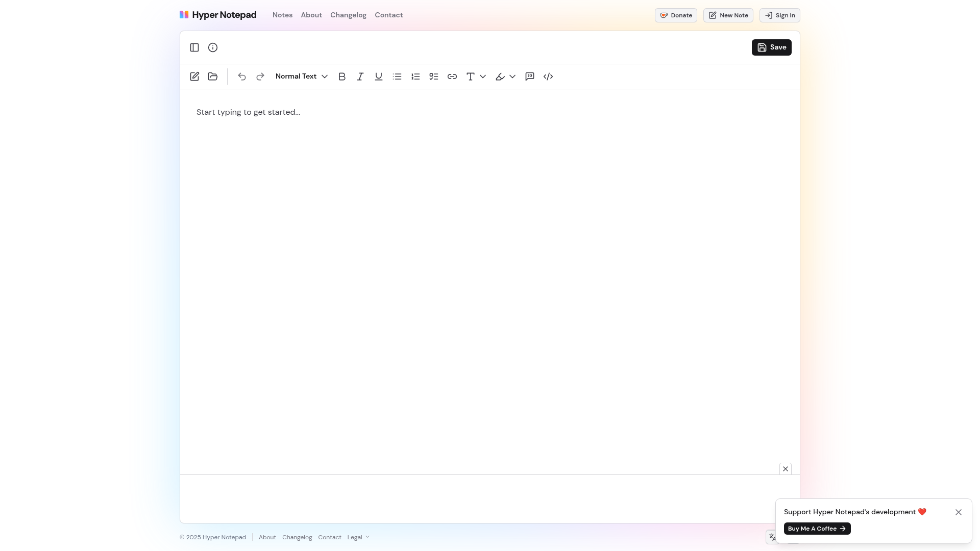Image resolution: width=980 pixels, height=551 pixels.
Task: Click the Save button
Action: click(771, 47)
